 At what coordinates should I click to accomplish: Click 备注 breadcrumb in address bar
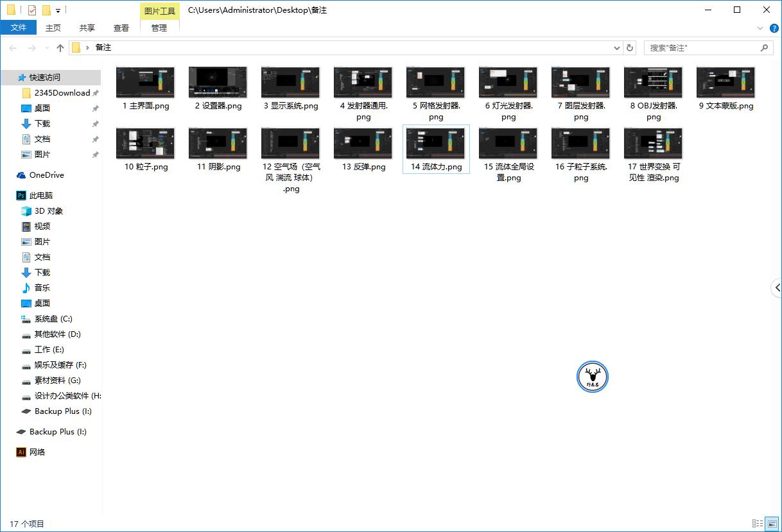pyautogui.click(x=103, y=47)
